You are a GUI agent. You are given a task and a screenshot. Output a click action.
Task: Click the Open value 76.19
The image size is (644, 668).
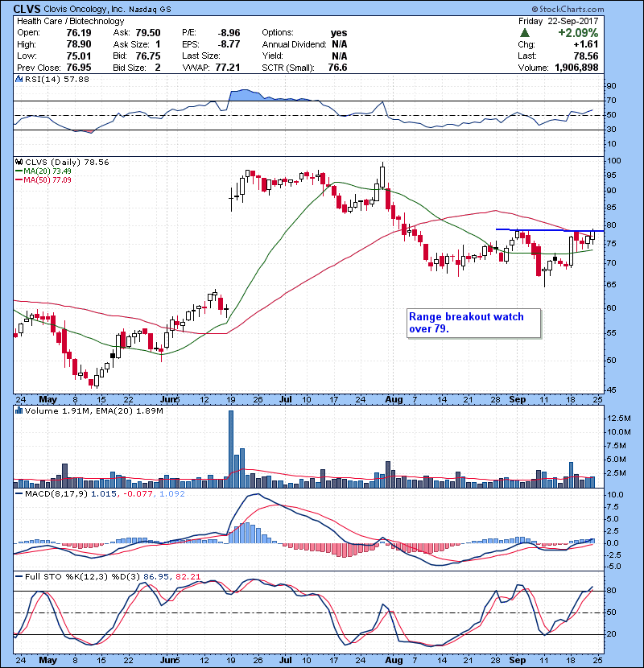(79, 33)
